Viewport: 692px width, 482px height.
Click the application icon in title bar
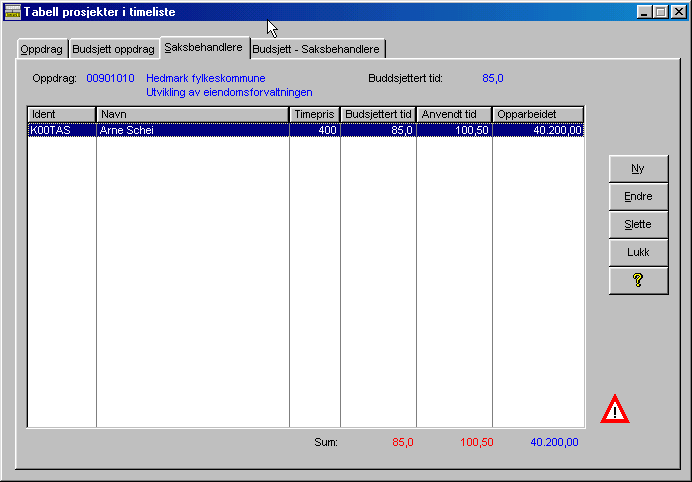(x=13, y=11)
